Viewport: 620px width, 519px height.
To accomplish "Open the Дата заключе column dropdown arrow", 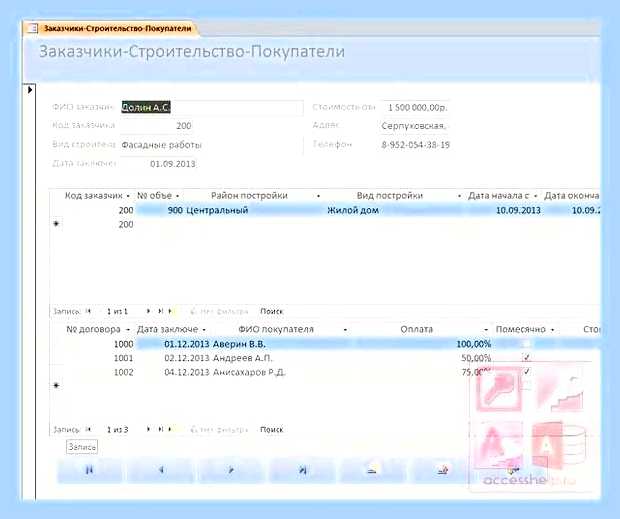I will pyautogui.click(x=204, y=330).
